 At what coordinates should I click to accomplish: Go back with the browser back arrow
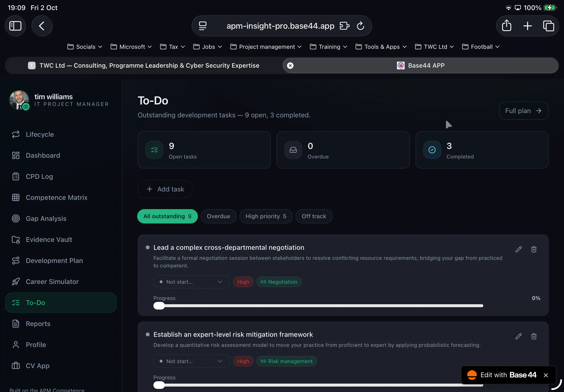42,26
